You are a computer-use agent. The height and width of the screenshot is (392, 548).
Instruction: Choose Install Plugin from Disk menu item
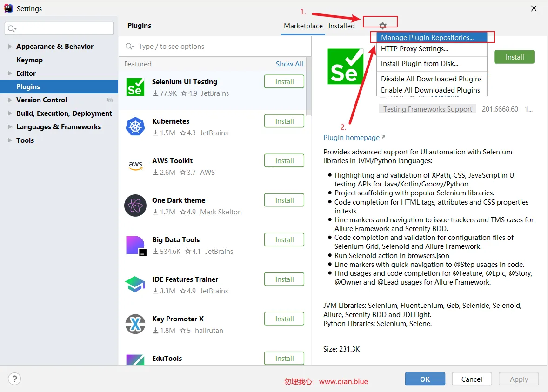point(432,64)
